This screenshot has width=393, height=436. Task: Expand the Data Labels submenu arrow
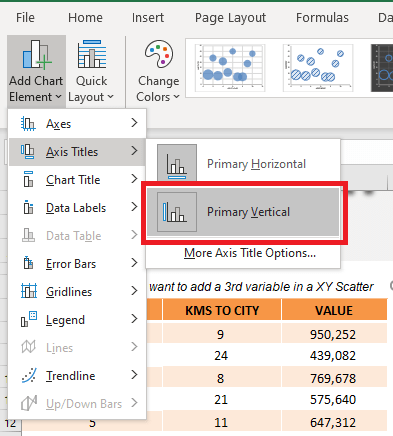click(x=134, y=207)
